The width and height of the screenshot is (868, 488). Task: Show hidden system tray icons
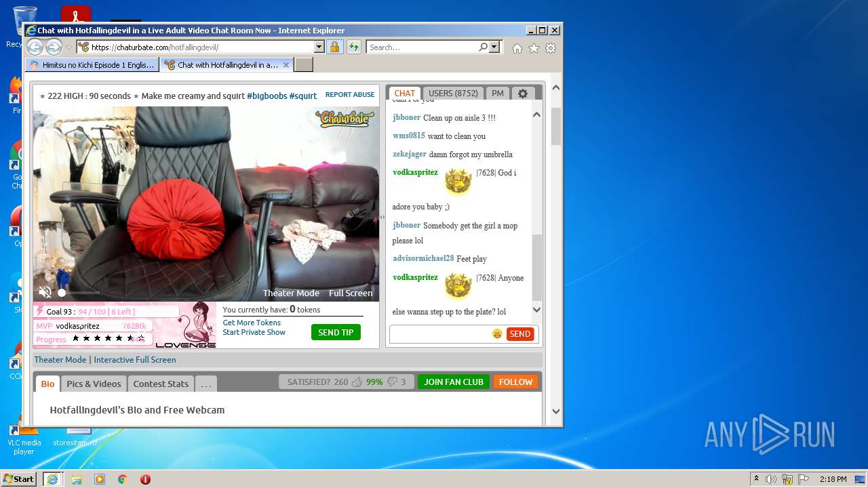point(756,479)
